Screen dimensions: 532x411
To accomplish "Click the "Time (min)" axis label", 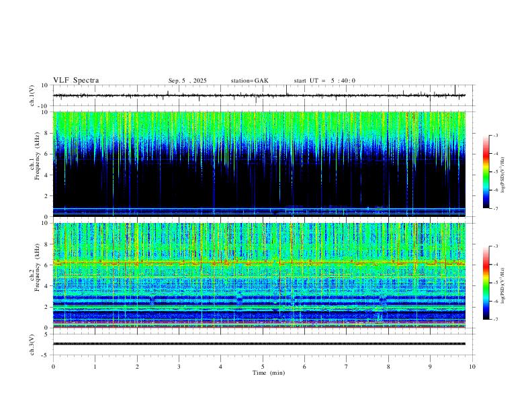I will pos(269,373).
